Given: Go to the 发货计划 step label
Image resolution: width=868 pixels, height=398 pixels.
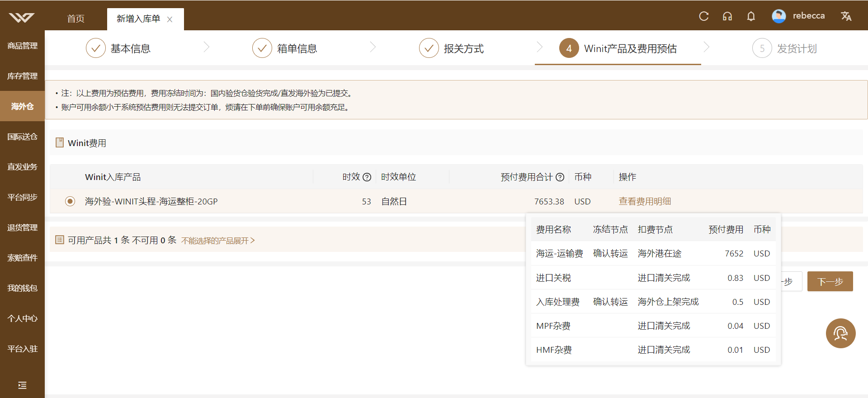Looking at the screenshot, I should (797, 48).
